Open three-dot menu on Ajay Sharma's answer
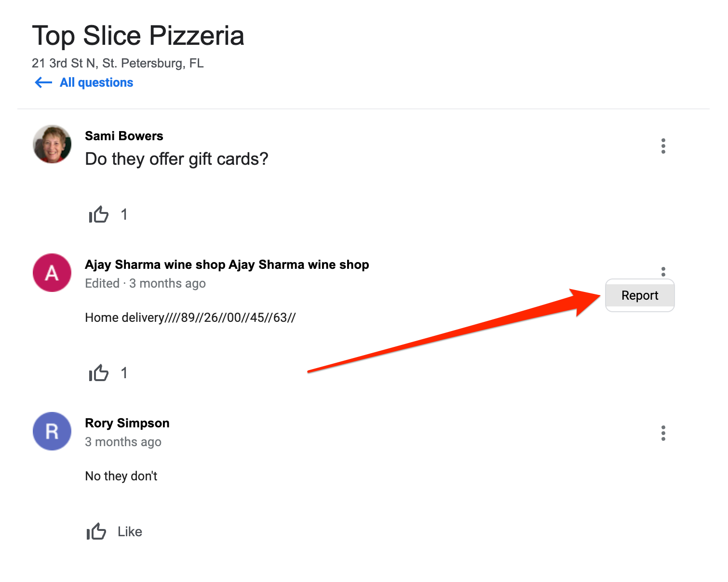Viewport: 728px width, 582px height. coord(663,272)
